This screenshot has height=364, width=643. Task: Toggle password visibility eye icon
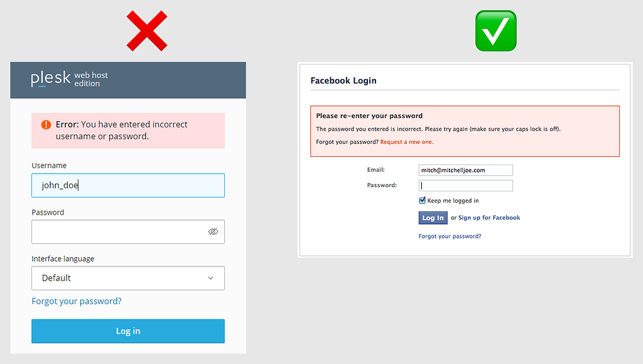pos(213,232)
